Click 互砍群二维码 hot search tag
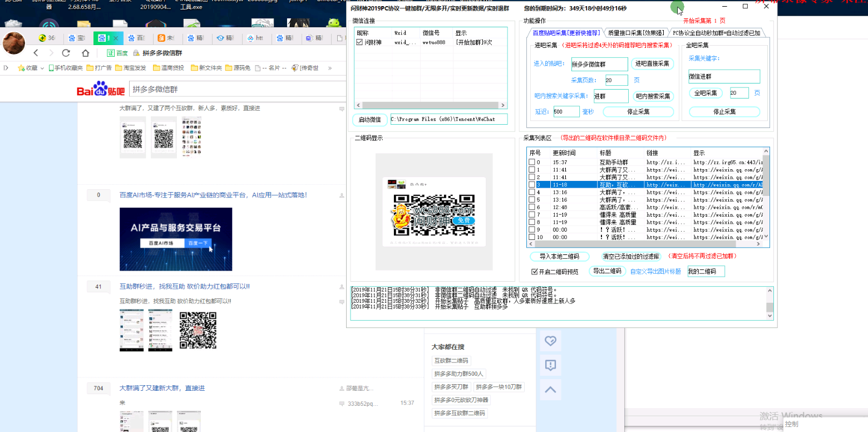Image resolution: width=868 pixels, height=432 pixels. point(452,361)
